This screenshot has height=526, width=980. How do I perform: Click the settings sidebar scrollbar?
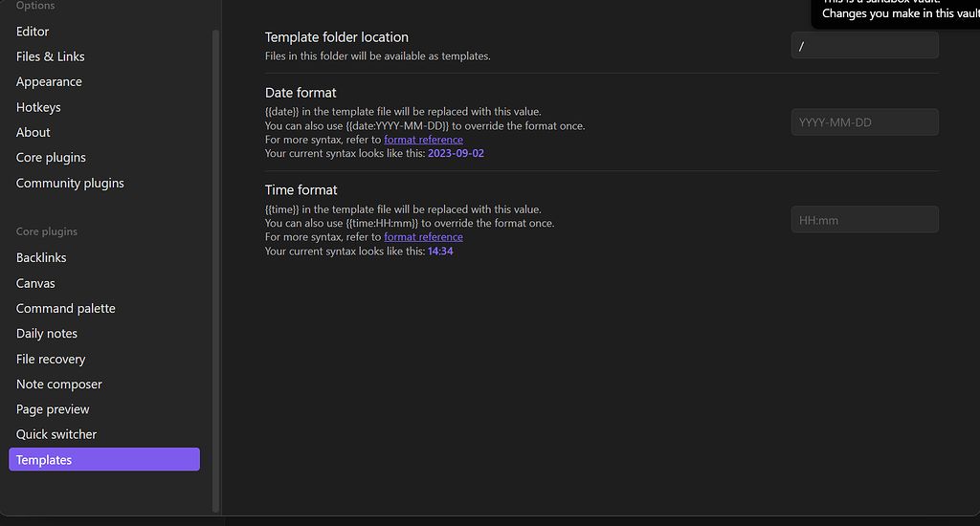pos(215,271)
